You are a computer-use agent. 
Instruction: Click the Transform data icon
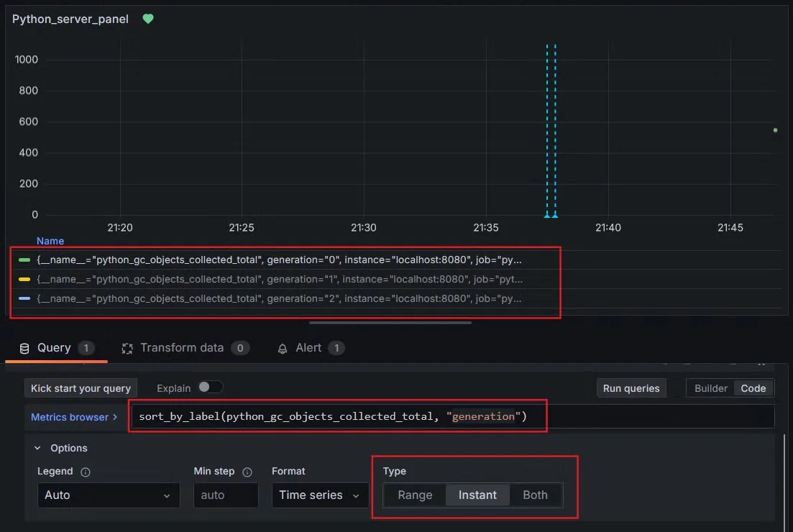click(x=127, y=349)
